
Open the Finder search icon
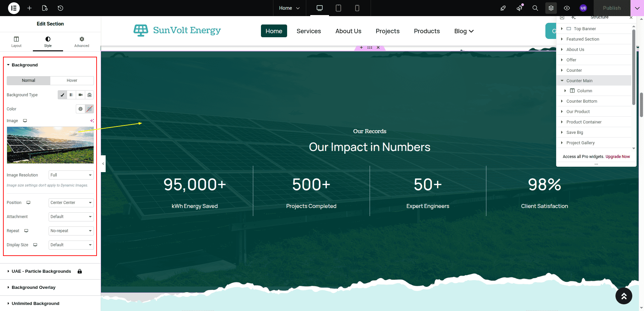535,8
